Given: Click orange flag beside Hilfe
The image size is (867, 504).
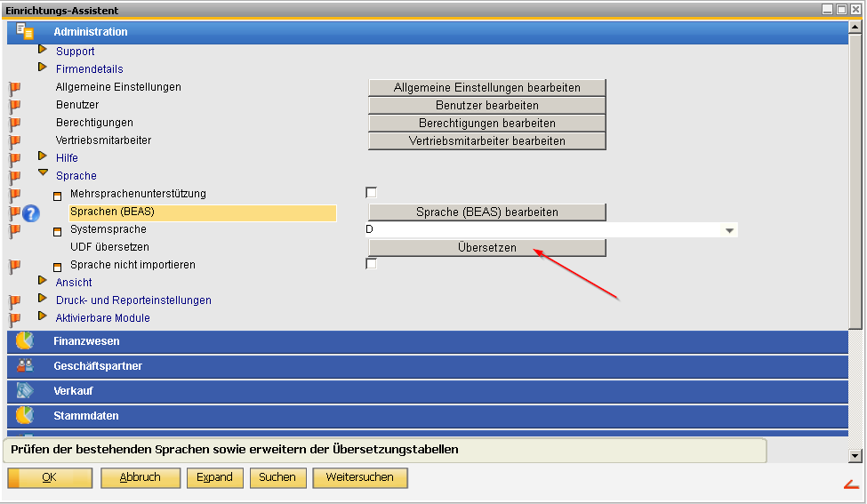Looking at the screenshot, I should pos(15,159).
